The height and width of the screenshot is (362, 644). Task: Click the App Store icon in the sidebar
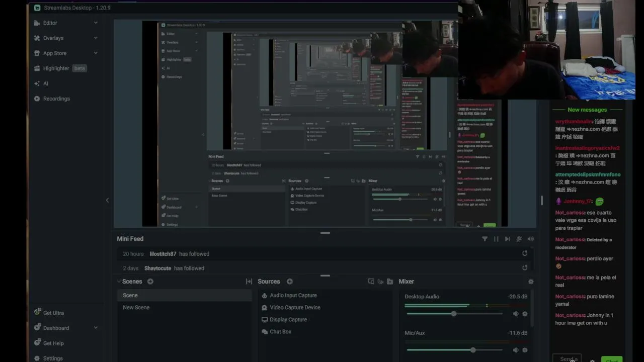[x=37, y=53]
